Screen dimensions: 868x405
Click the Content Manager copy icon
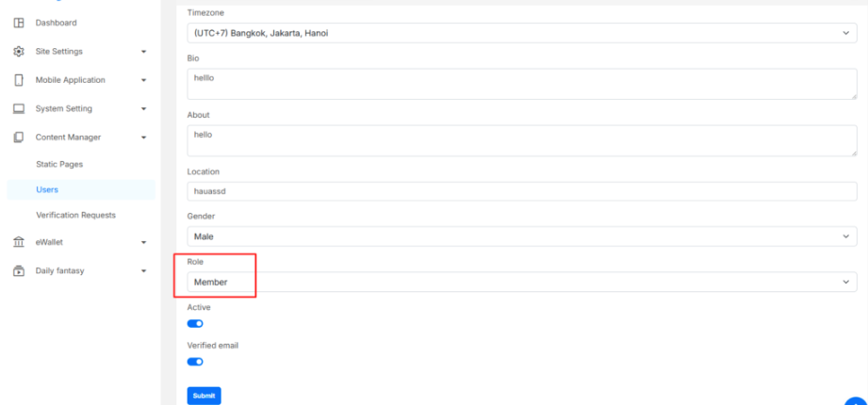click(18, 138)
